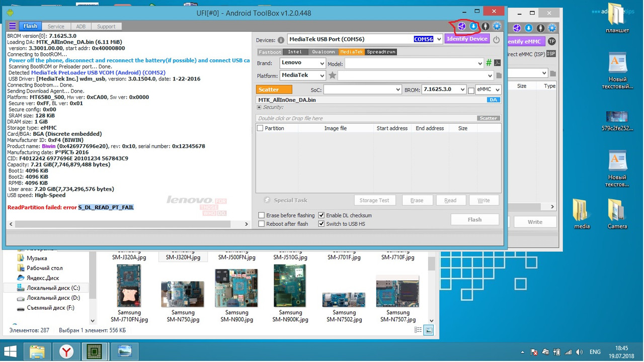Switch Explorer to large thumbnails view
Screen dimensions: 644x362
click(429, 330)
